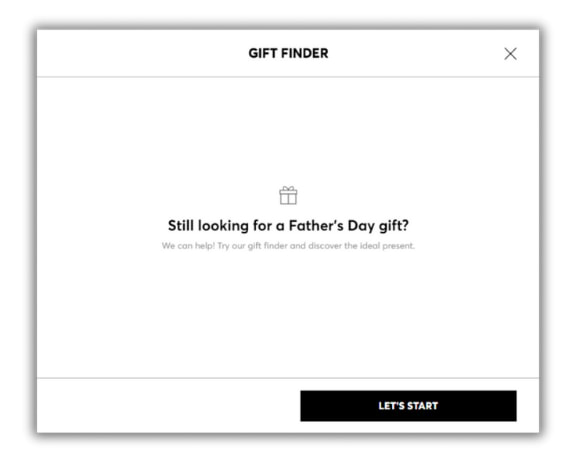The image size is (576, 468).
Task: Click the GIFT FINDER title text
Action: click(288, 53)
